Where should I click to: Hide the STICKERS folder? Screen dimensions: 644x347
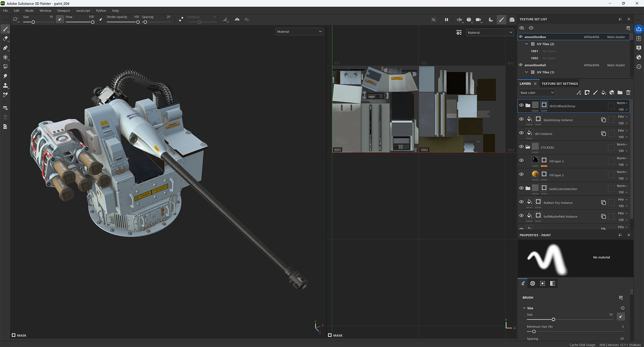(521, 147)
